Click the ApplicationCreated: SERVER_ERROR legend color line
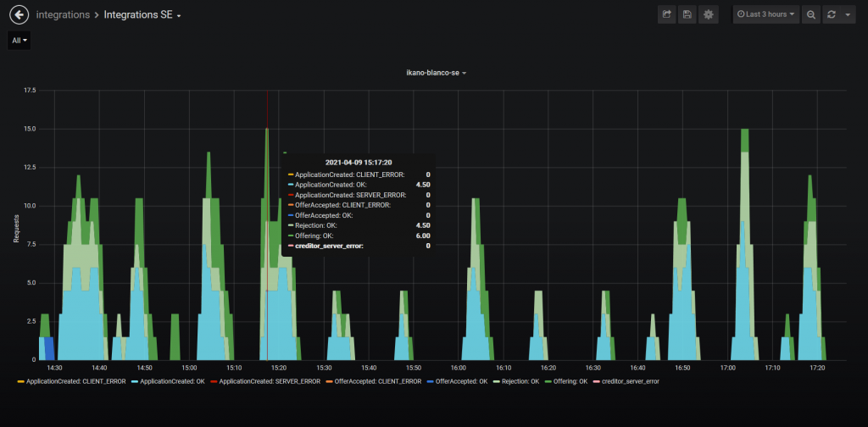The height and width of the screenshot is (427, 868). pos(214,381)
